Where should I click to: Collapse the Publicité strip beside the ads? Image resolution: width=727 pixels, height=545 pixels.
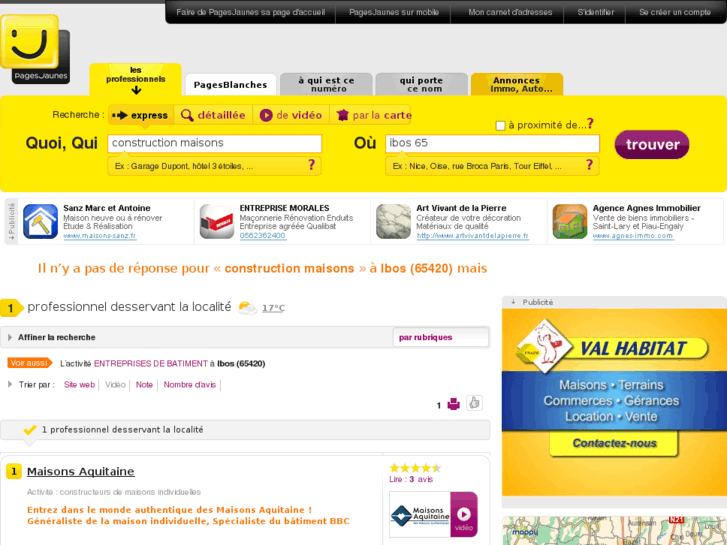click(x=11, y=222)
